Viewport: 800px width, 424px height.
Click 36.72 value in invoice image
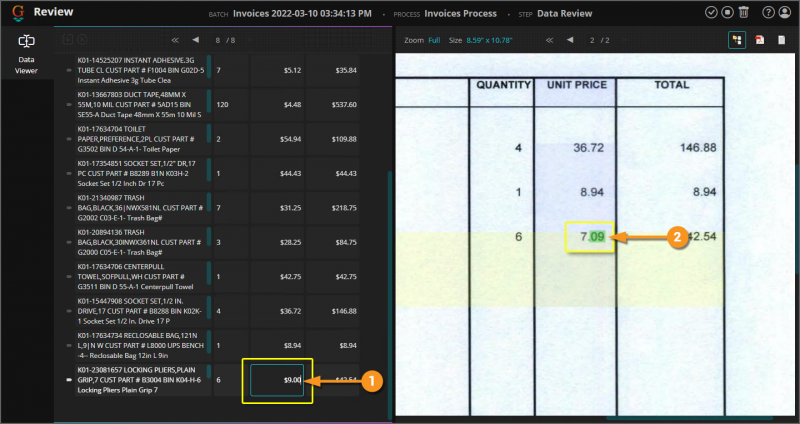588,147
